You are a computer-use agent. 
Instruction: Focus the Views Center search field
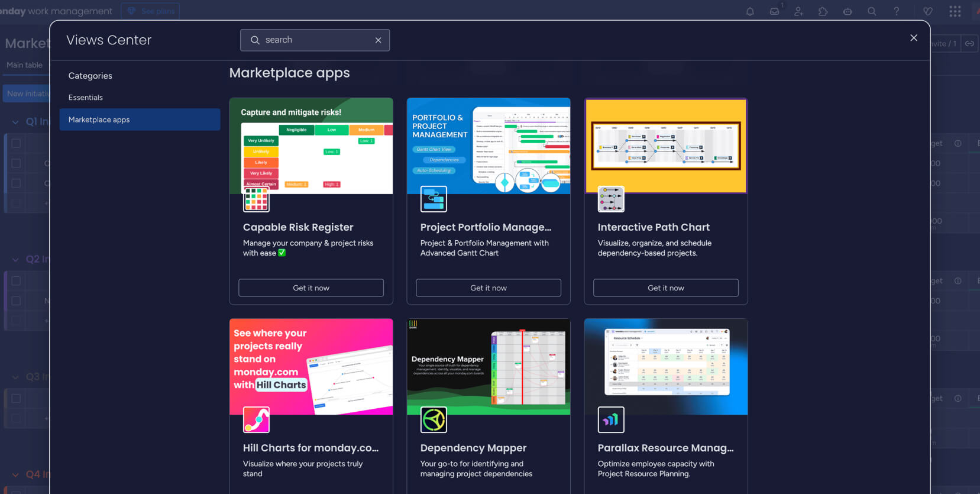coord(315,40)
